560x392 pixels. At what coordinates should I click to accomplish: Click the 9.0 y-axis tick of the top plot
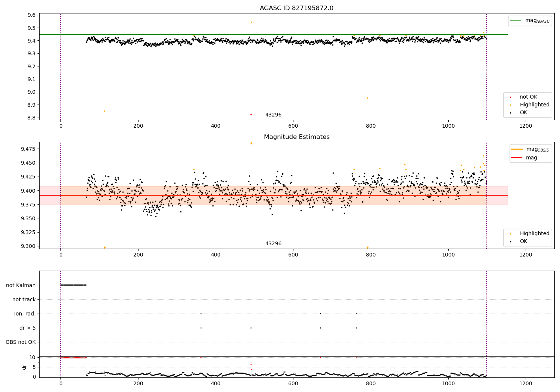(32, 92)
